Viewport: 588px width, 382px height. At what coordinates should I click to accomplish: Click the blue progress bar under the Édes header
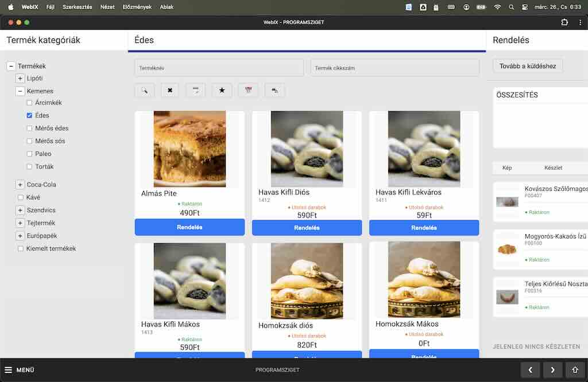pyautogui.click(x=307, y=51)
